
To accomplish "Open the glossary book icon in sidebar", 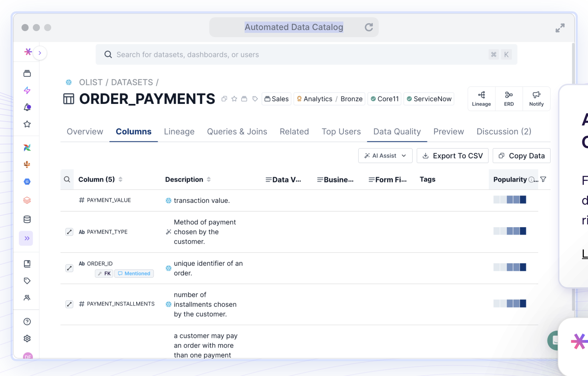I will coord(27,264).
